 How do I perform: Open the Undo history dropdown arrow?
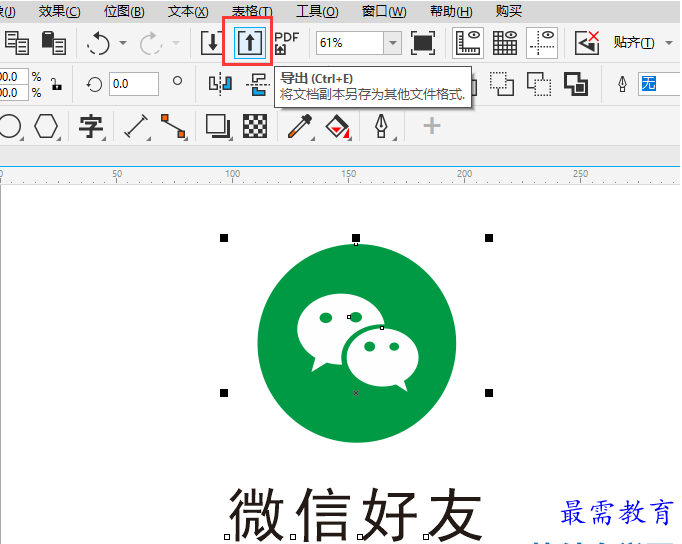[123, 43]
